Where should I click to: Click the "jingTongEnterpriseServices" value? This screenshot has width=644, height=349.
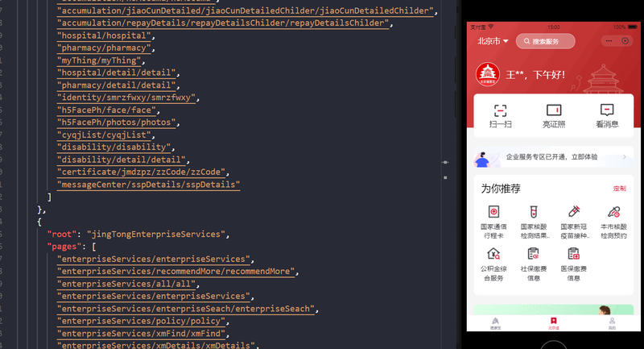click(156, 235)
